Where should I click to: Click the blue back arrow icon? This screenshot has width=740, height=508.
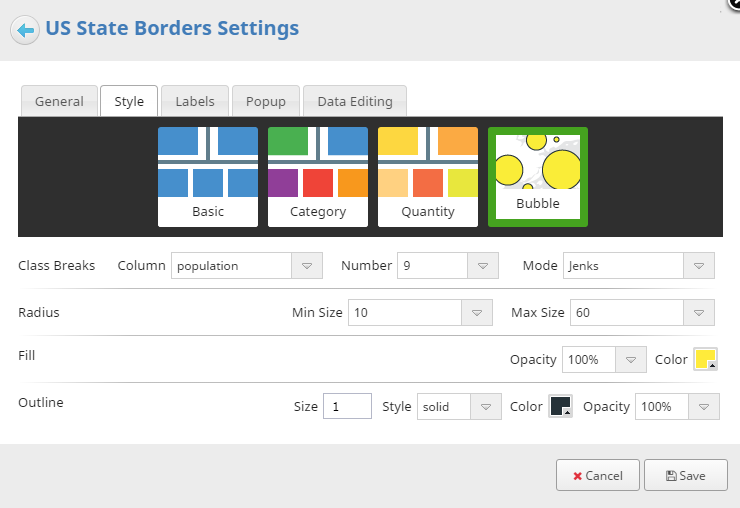point(25,30)
